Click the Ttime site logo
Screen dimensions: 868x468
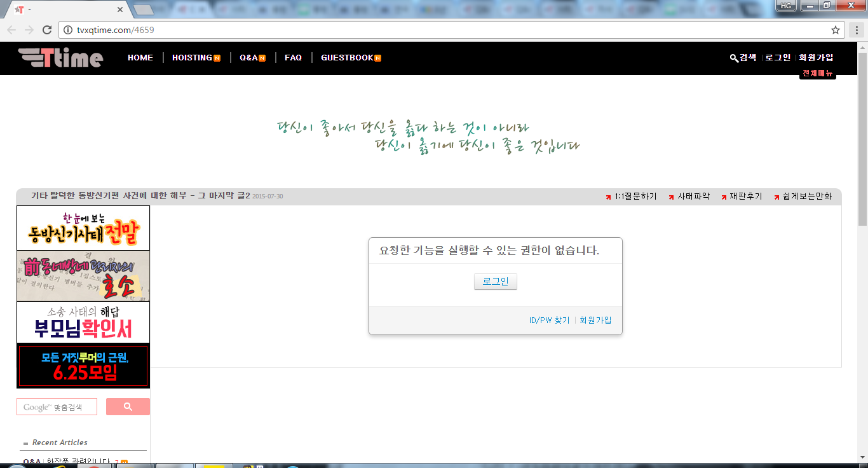(x=60, y=58)
